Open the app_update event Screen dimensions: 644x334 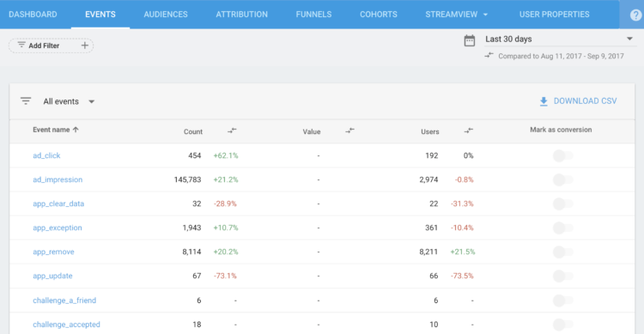(x=52, y=276)
